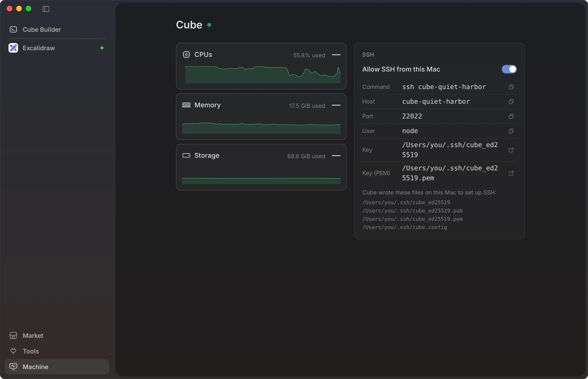The height and width of the screenshot is (379, 588).
Task: Click the Cube Builder terminal icon
Action: [x=13, y=30]
